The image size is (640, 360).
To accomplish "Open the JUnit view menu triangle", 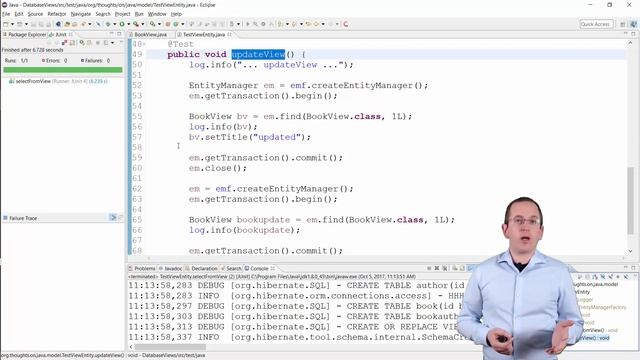I will coord(121,42).
